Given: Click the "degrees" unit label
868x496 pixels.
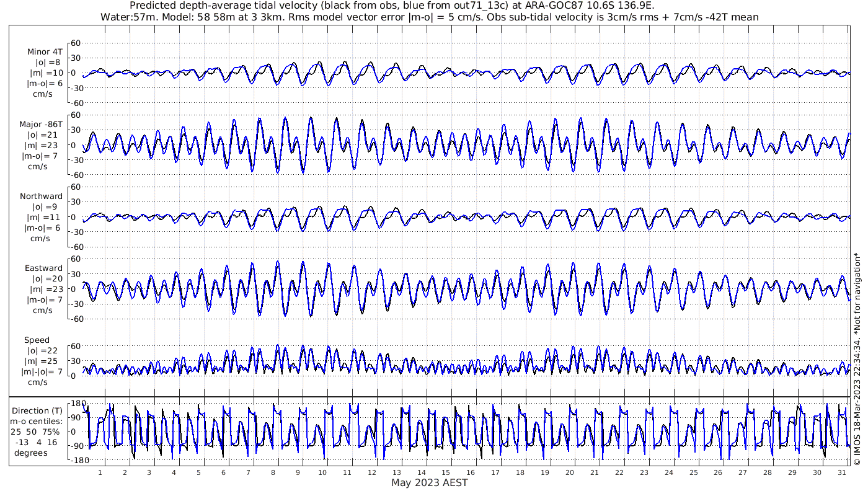Looking at the screenshot, I should pos(31,453).
